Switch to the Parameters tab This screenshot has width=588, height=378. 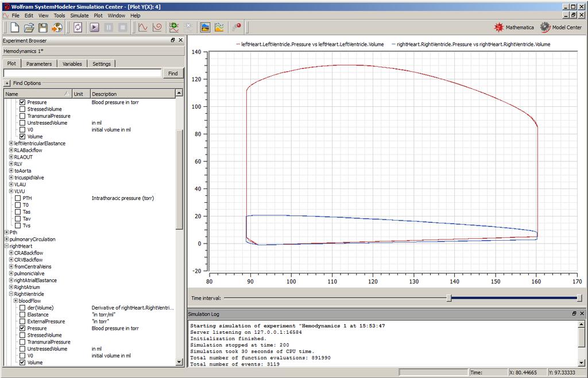[x=39, y=64]
